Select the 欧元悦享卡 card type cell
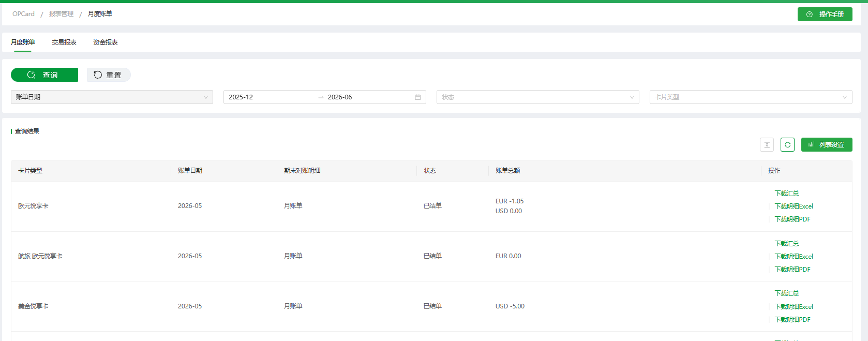The image size is (868, 341). click(33, 206)
